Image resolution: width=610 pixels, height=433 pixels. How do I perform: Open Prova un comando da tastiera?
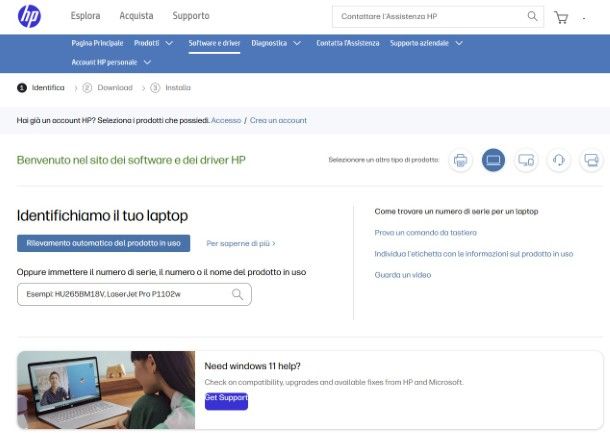click(x=425, y=233)
